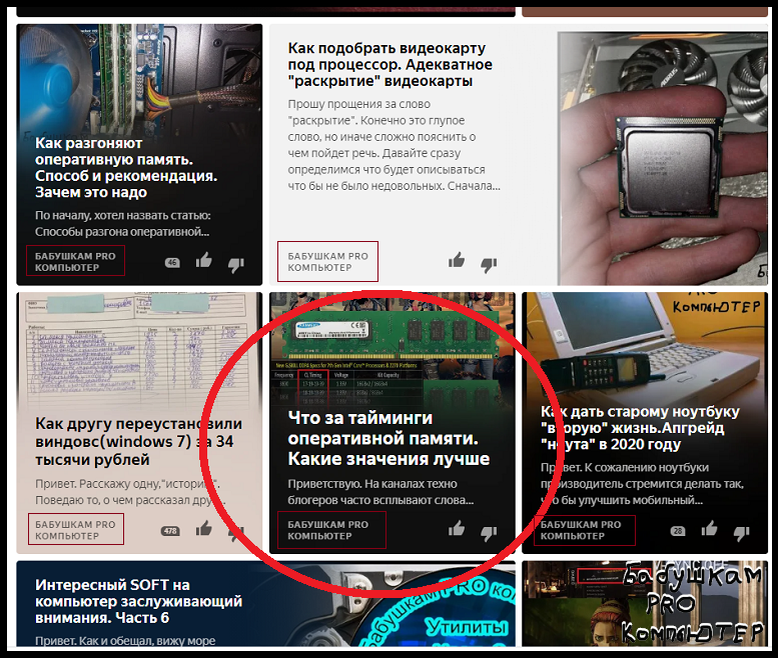778x658 pixels.
Task: Dislike the video card selection article
Action: click(489, 265)
